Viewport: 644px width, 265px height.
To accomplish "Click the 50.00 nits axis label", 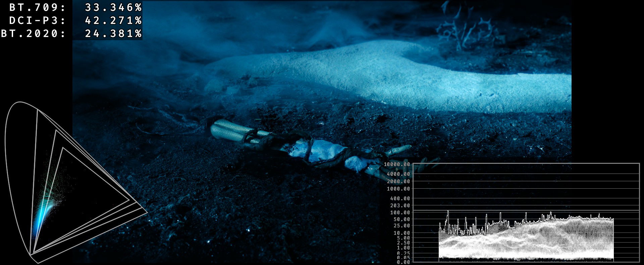I will [x=401, y=219].
